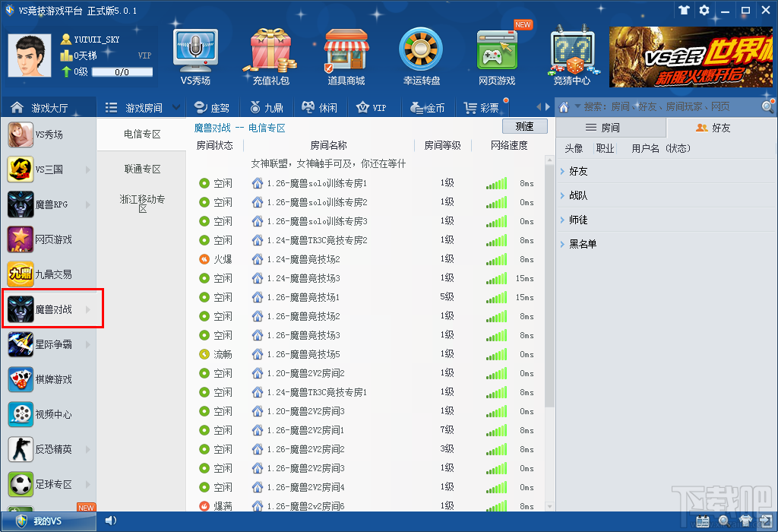The height and width of the screenshot is (532, 778).
Task: Click the experience progress bar 0/0
Action: pos(122,72)
